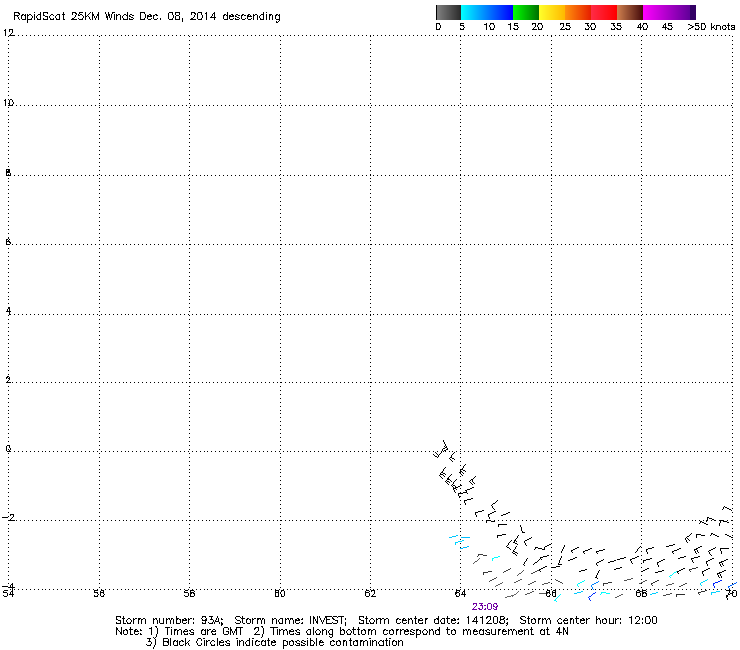
Task: Click the '>50 knots' legend label
Action: pyautogui.click(x=711, y=27)
